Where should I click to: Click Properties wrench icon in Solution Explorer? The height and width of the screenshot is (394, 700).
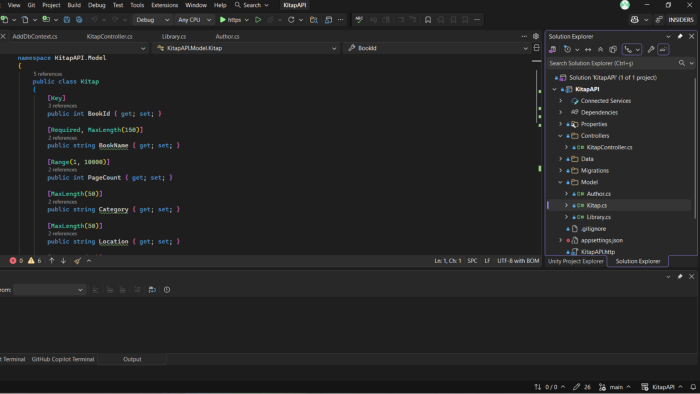[651, 50]
